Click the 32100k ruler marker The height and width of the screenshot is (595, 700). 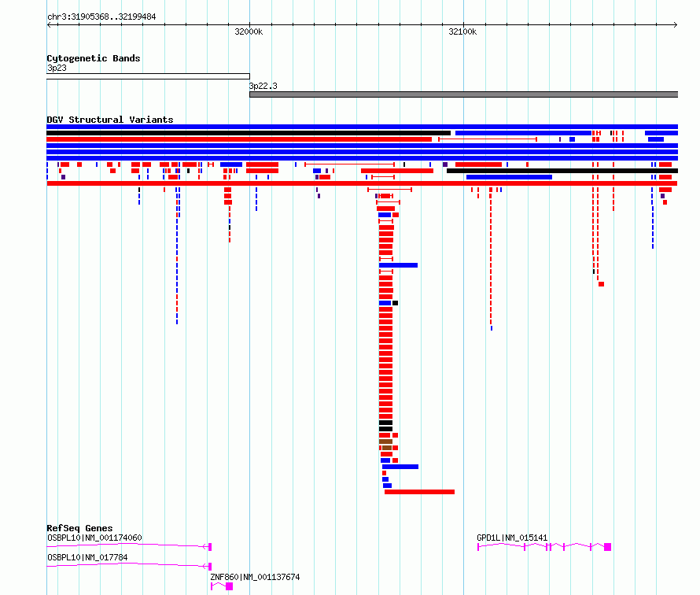click(462, 31)
